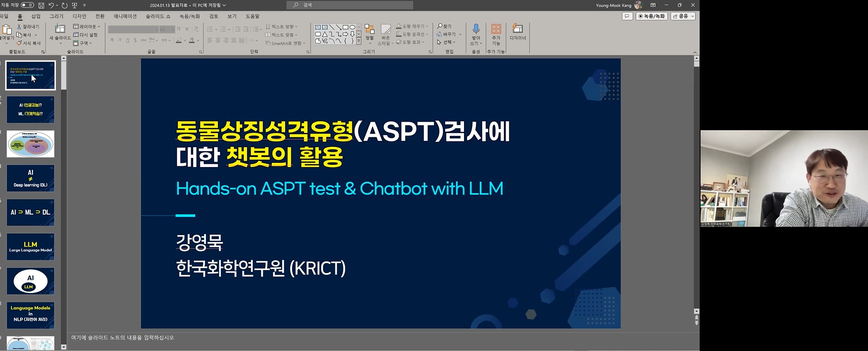Image resolution: width=868 pixels, height=351 pixels.
Task: Click the Record (녹음/녹화) button
Action: (x=652, y=16)
